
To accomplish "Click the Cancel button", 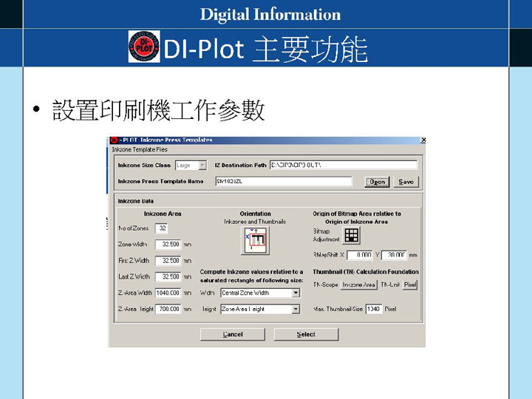I will [233, 334].
